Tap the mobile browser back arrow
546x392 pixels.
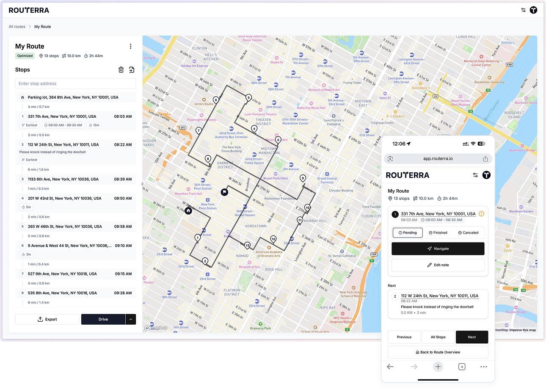[x=390, y=367]
